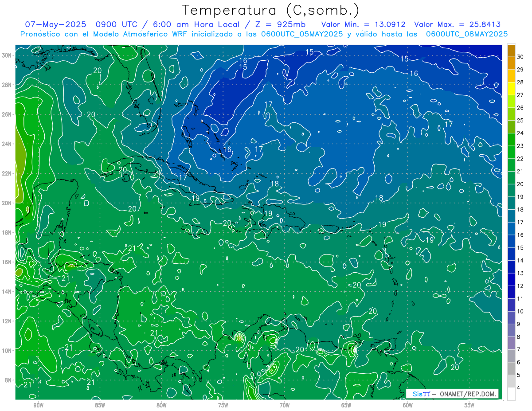
Task: Click the "Z = 925mb" level text
Action: click(x=280, y=24)
